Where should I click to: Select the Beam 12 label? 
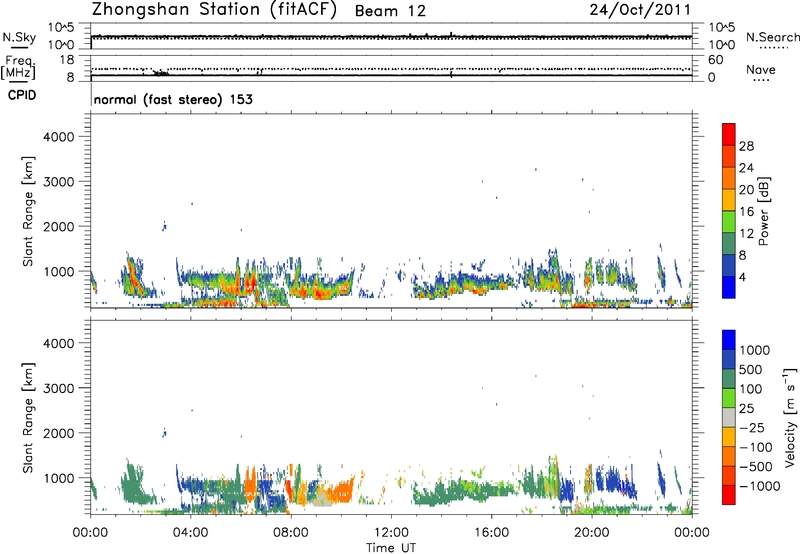coord(390,11)
